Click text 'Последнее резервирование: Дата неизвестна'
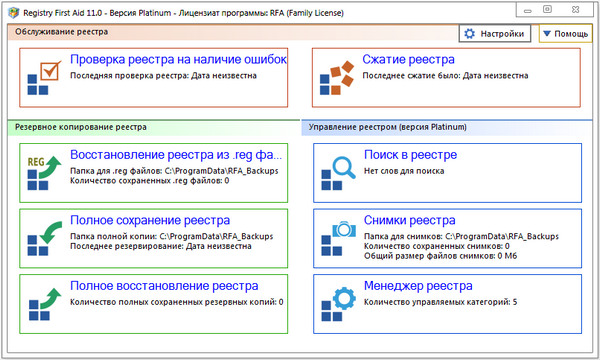Viewport: 600px width, 360px height. pos(161,246)
